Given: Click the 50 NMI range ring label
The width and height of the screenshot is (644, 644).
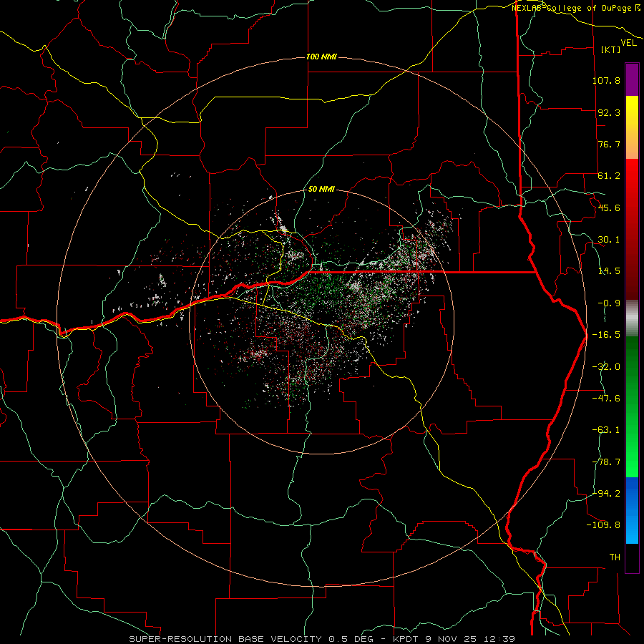Looking at the screenshot, I should pos(321,190).
